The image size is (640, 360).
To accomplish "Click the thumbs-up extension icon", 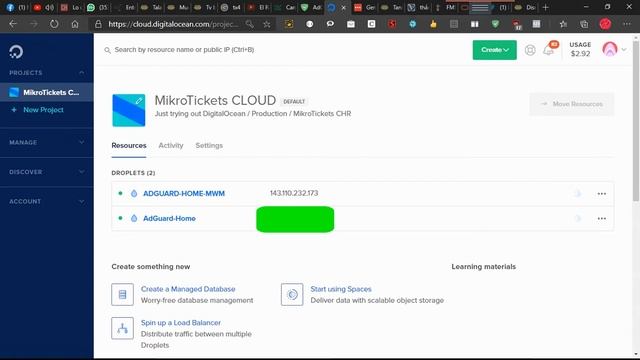I will [x=433, y=24].
